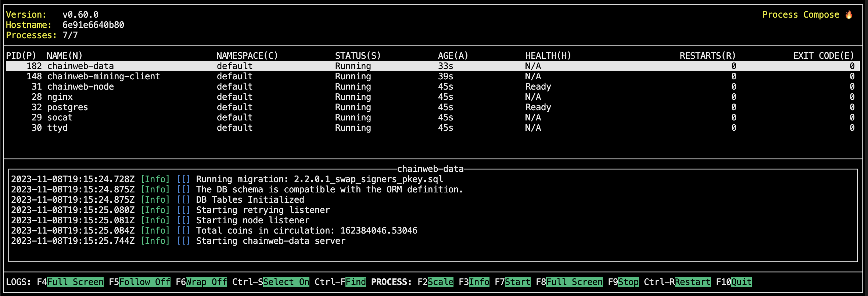Click the Version: label in the header
The width and height of the screenshot is (868, 296).
click(26, 15)
